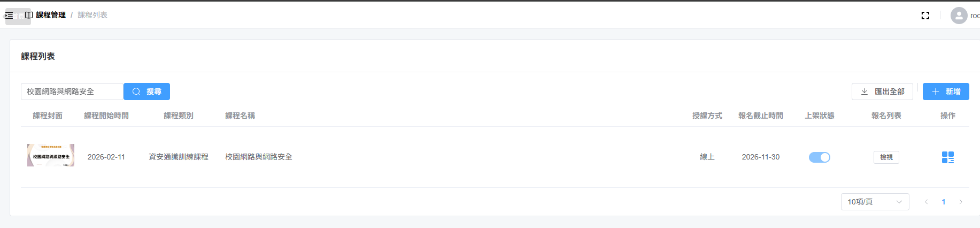Image resolution: width=980 pixels, height=228 pixels.
Task: Click the book icon beside 課程管理
Action: [29, 15]
